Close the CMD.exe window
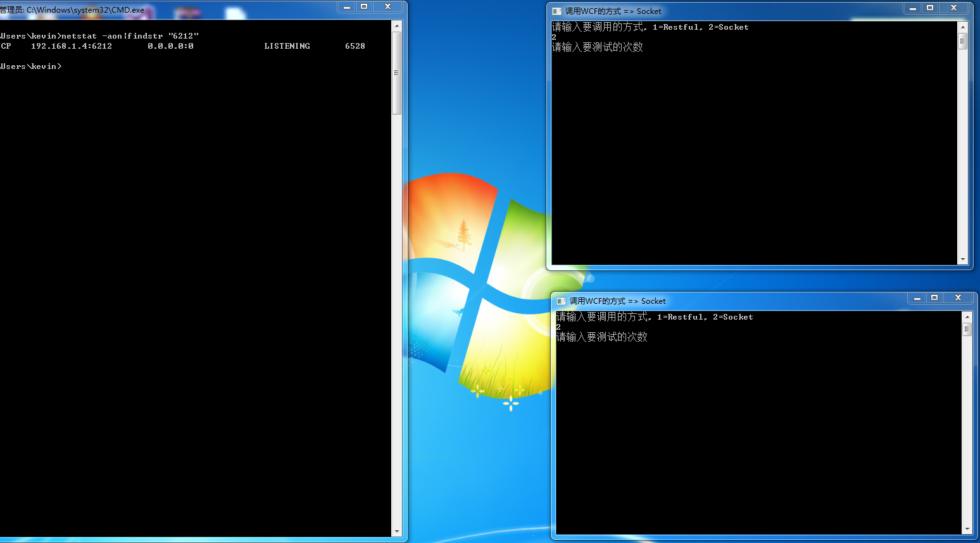The height and width of the screenshot is (543, 980). [x=388, y=7]
